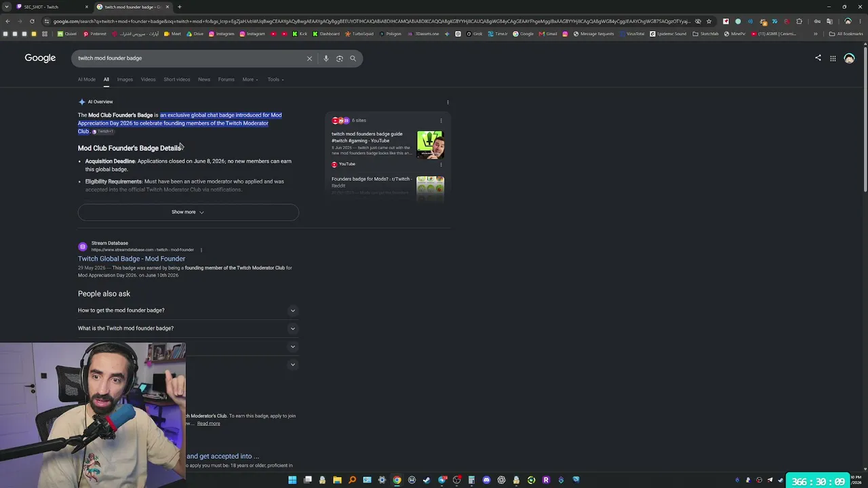Show hidden bookmarks overflow chevron

pyautogui.click(x=816, y=34)
